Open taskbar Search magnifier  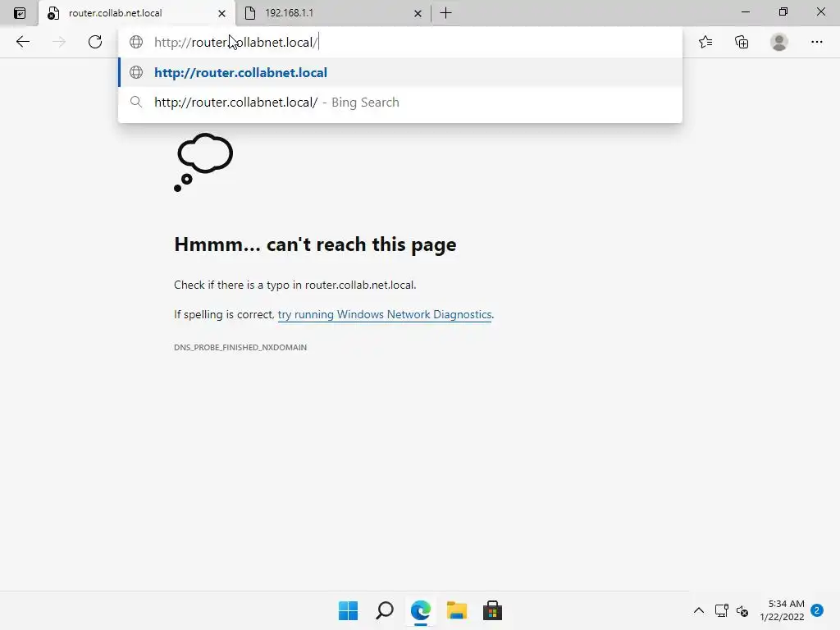pos(385,610)
